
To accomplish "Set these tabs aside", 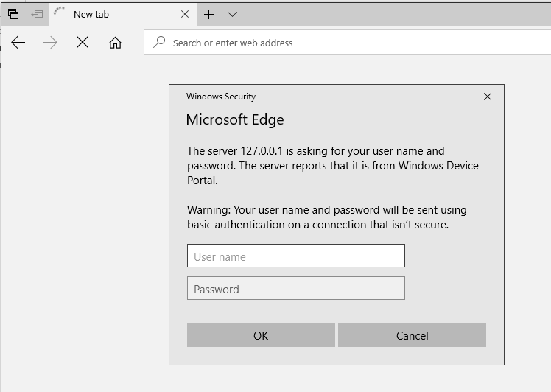I will pos(37,14).
